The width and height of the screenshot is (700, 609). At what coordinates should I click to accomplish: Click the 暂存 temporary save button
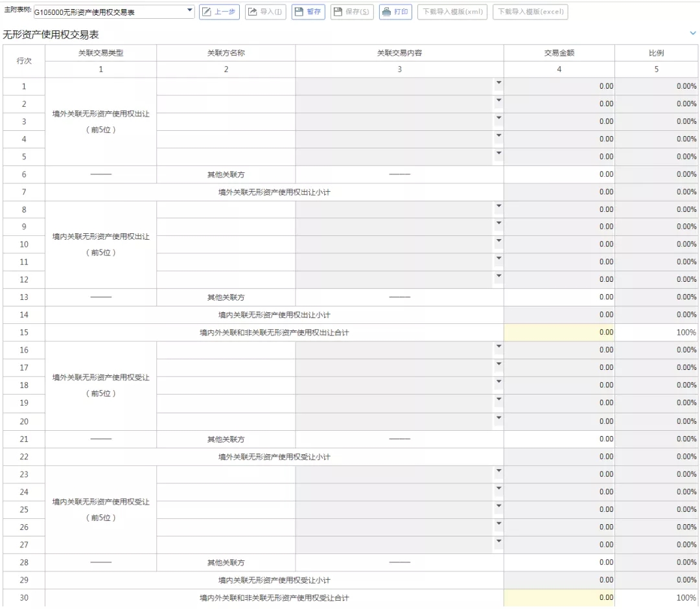point(309,12)
